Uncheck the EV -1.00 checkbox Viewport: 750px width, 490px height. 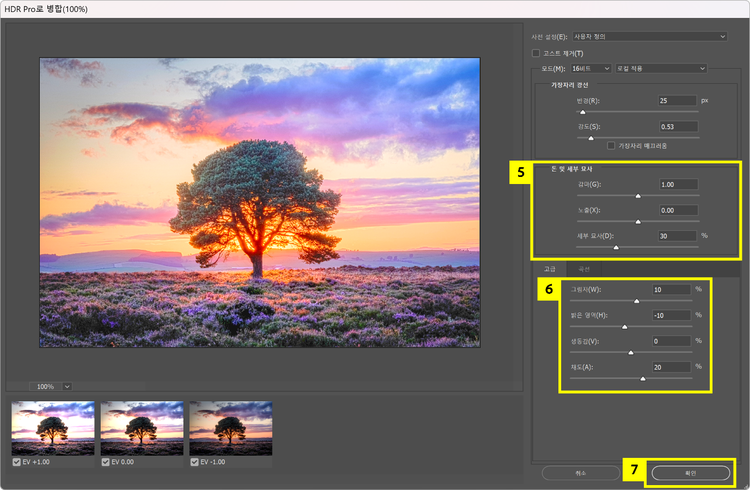195,462
